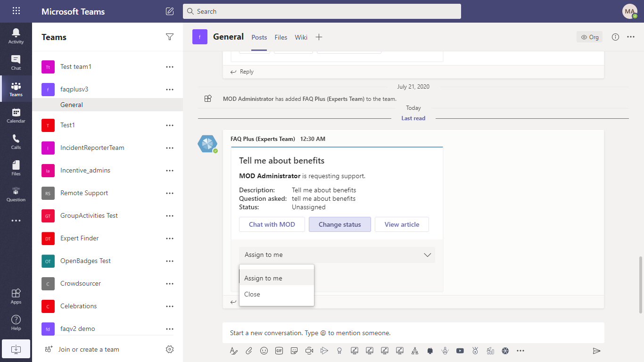
Task: Open more options for Remote Support
Action: (170, 193)
